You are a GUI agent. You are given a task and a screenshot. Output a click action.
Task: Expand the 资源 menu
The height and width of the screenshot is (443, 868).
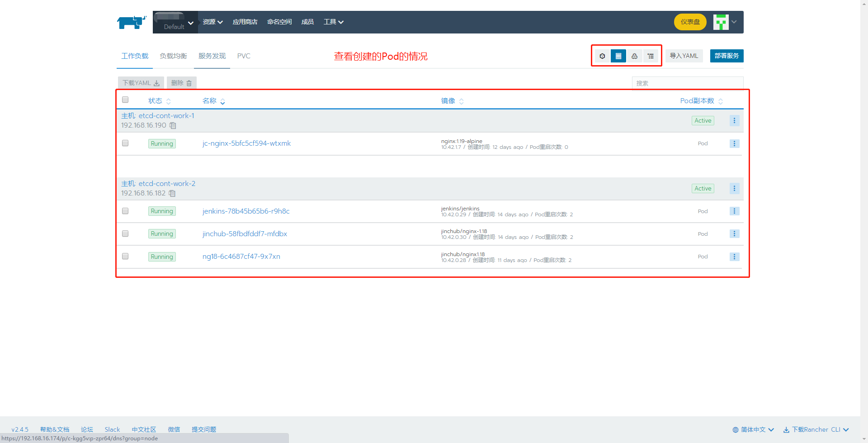click(212, 22)
